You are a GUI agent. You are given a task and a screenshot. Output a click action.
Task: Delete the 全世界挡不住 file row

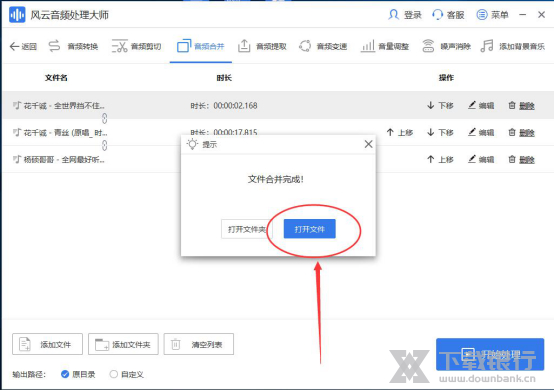tap(521, 105)
